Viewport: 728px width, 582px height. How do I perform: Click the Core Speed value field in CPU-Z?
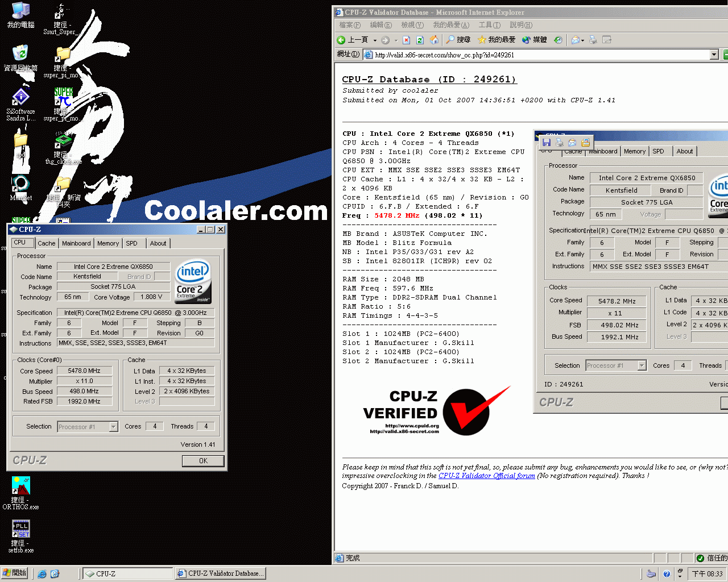pos(84,371)
